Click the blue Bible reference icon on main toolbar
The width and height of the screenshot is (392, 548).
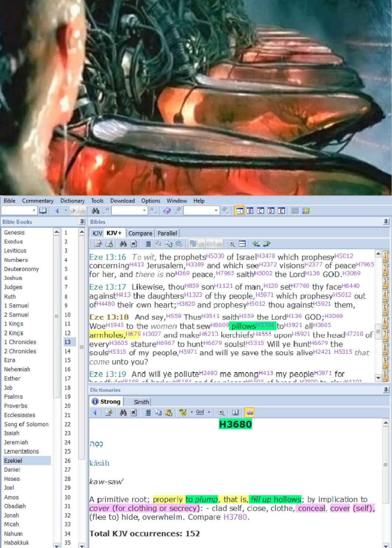click(167, 211)
